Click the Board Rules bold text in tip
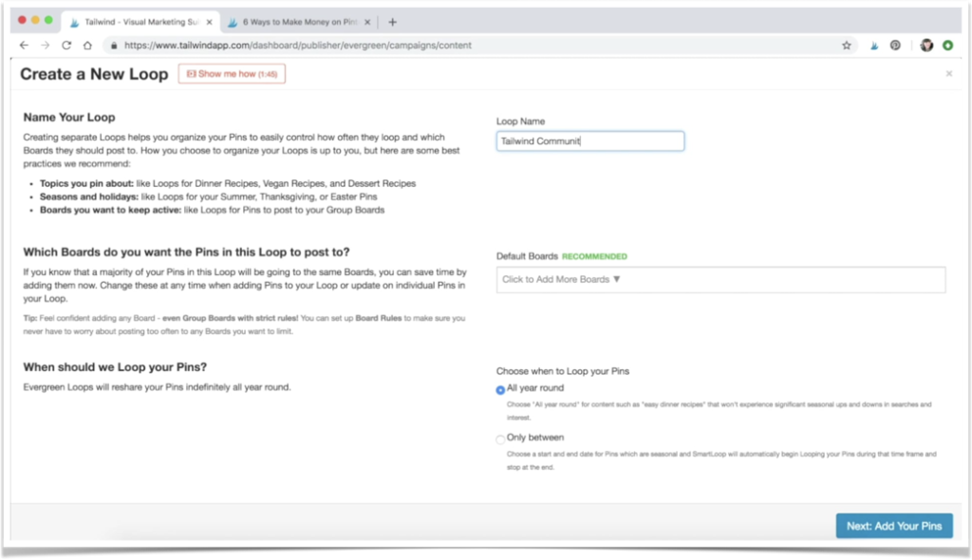 click(378, 318)
